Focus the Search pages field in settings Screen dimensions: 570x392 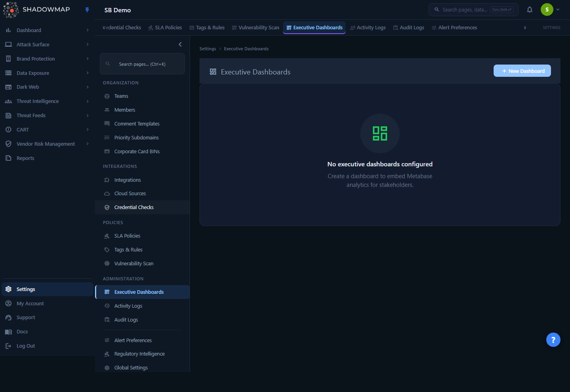(142, 64)
